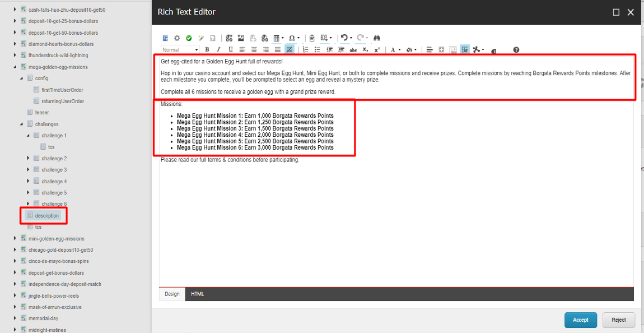Image resolution: width=644 pixels, height=333 pixels.
Task: Open the symbol omega dropdown arrow
Action: coord(298,38)
